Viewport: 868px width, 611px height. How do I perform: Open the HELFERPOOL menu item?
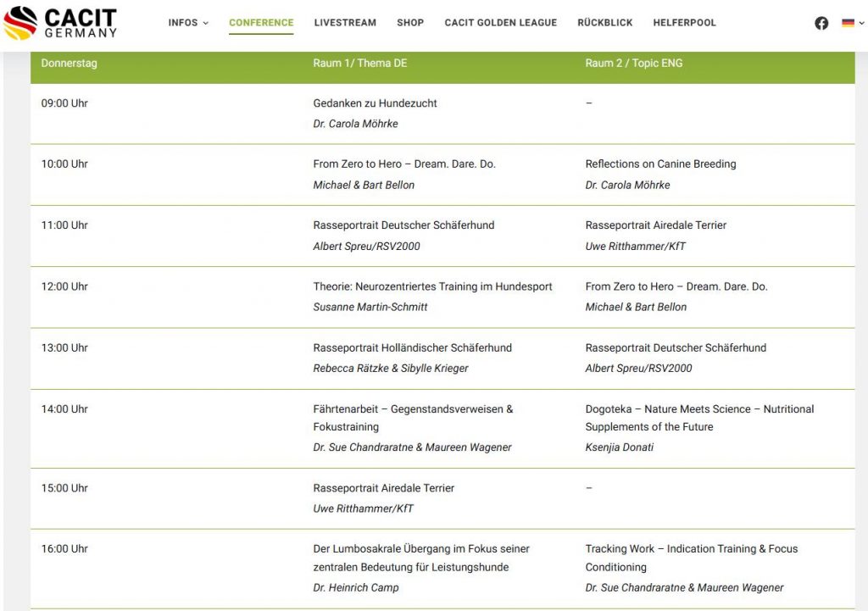[684, 23]
